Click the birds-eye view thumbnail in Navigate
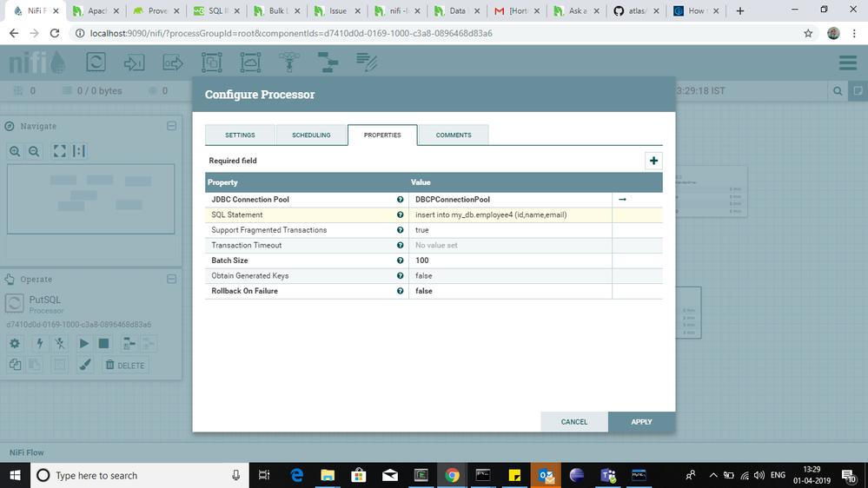The image size is (868, 488). [x=90, y=199]
